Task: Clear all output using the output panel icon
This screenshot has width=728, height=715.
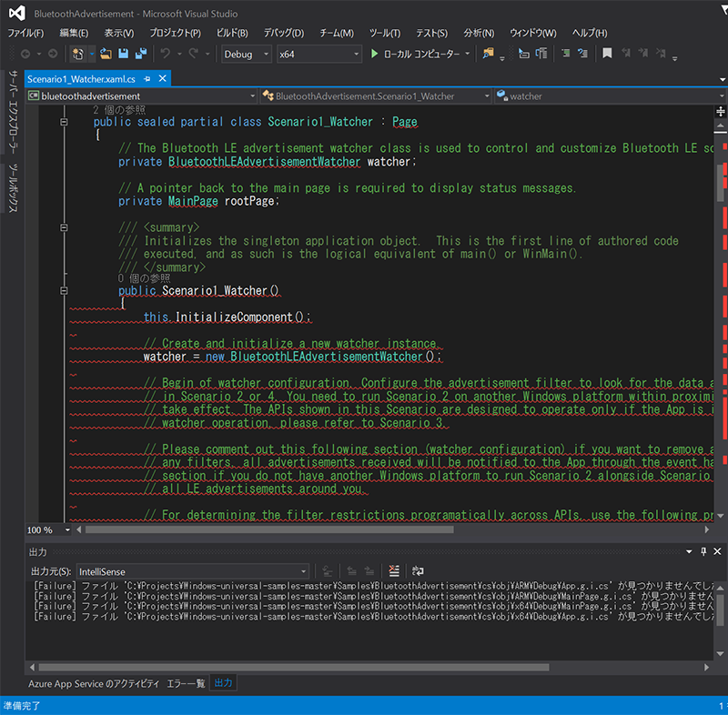Action: 394,570
